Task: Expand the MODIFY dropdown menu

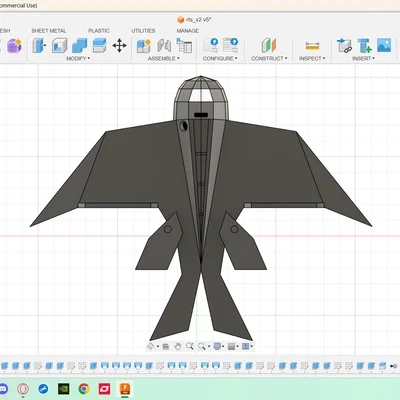Action: pos(78,58)
